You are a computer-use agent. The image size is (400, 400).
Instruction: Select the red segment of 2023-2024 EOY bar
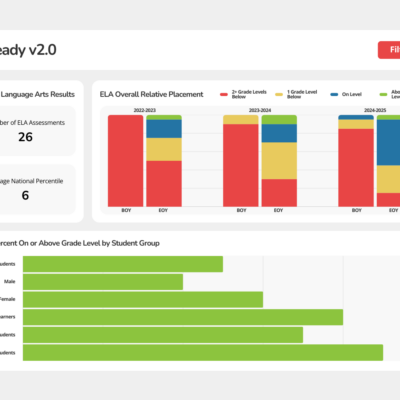point(279,193)
